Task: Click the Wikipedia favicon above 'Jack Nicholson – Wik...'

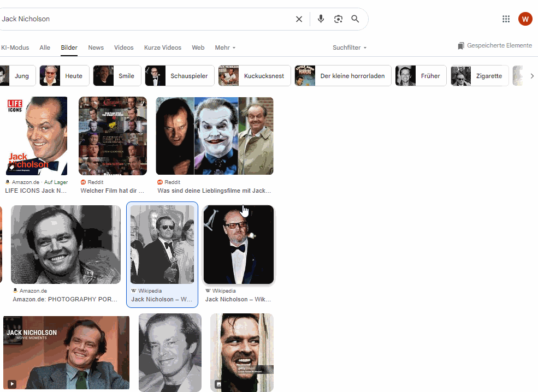Action: pos(208,290)
